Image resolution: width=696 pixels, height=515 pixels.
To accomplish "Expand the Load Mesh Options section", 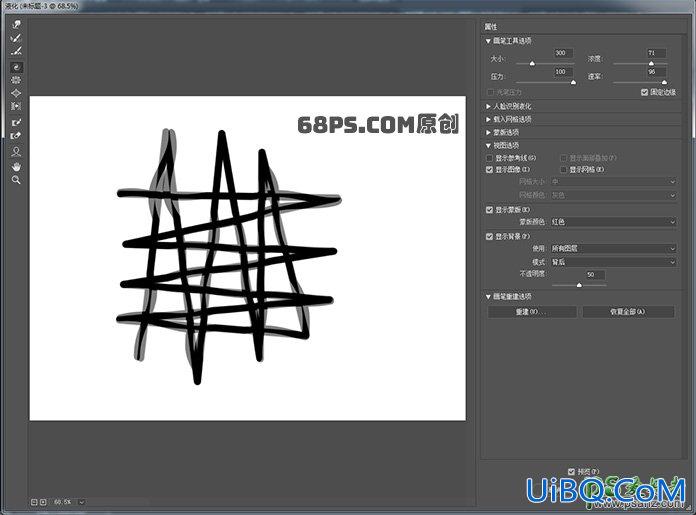I will (488, 119).
